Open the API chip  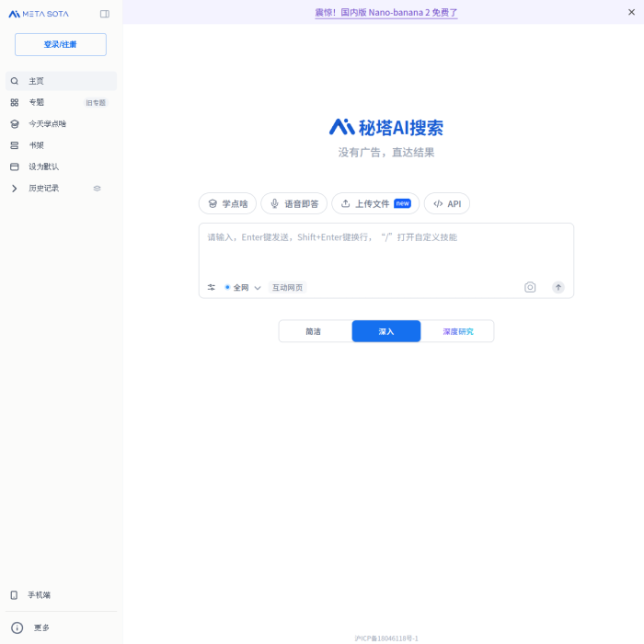tap(447, 203)
